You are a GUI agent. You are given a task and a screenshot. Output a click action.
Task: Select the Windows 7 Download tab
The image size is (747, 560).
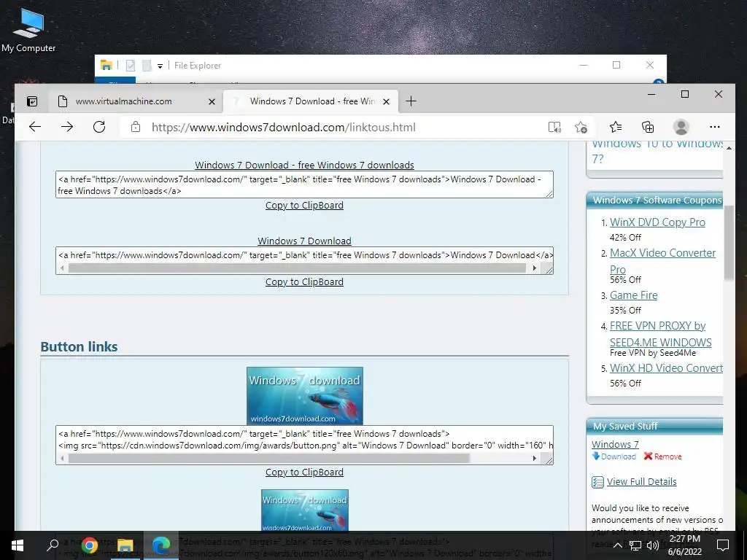311,101
